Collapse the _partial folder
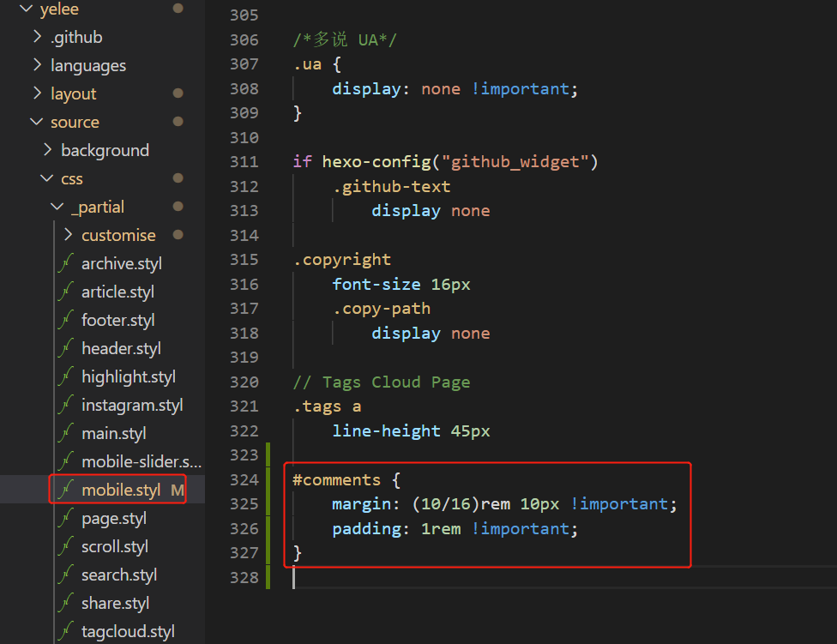The width and height of the screenshot is (837, 644). coord(57,208)
